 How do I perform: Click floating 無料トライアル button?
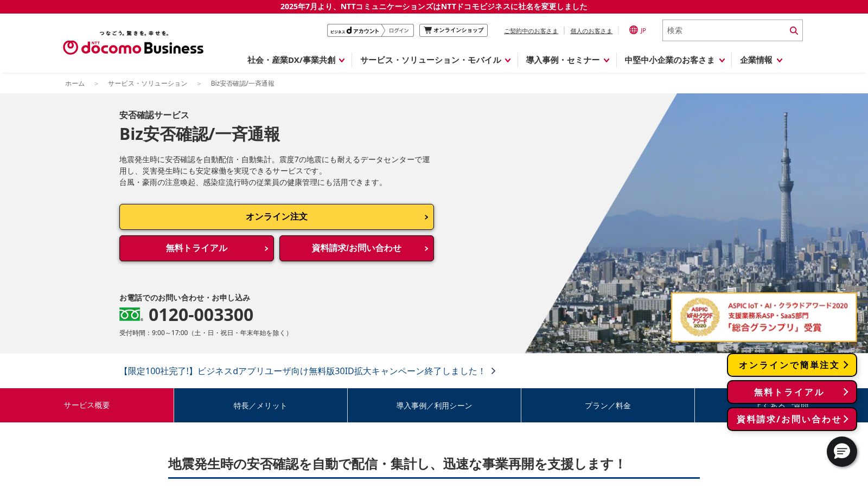click(x=792, y=392)
